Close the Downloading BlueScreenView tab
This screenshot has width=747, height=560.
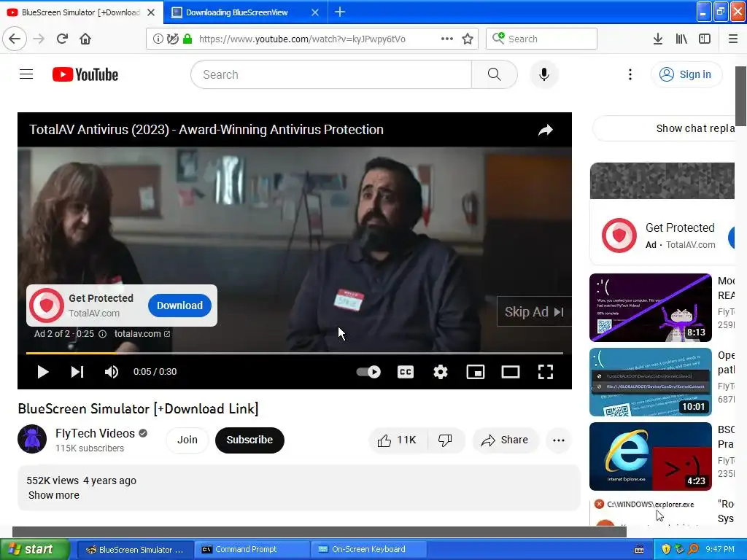point(315,12)
